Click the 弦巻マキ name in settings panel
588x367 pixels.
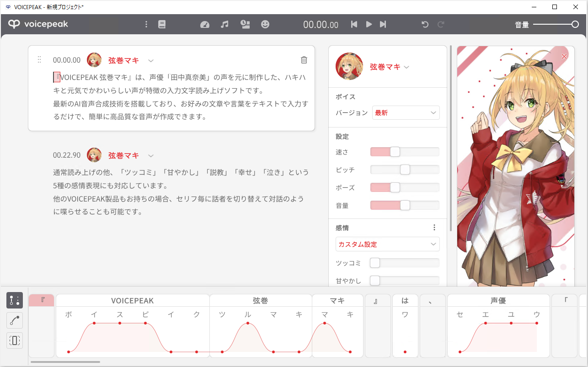pyautogui.click(x=385, y=67)
